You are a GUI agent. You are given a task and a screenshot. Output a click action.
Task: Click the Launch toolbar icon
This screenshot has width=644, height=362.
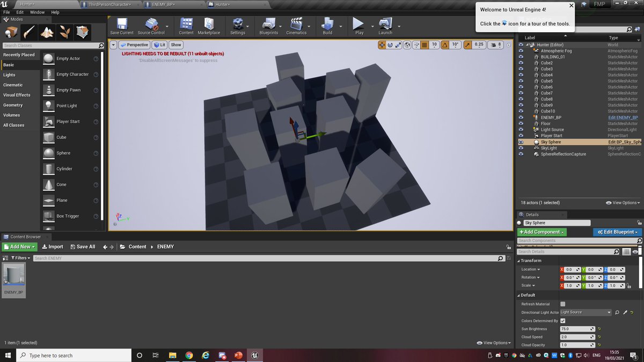(385, 26)
